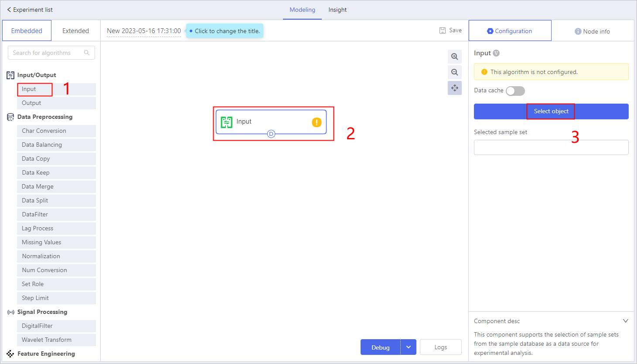Click the zoom in magnifier icon

point(454,57)
